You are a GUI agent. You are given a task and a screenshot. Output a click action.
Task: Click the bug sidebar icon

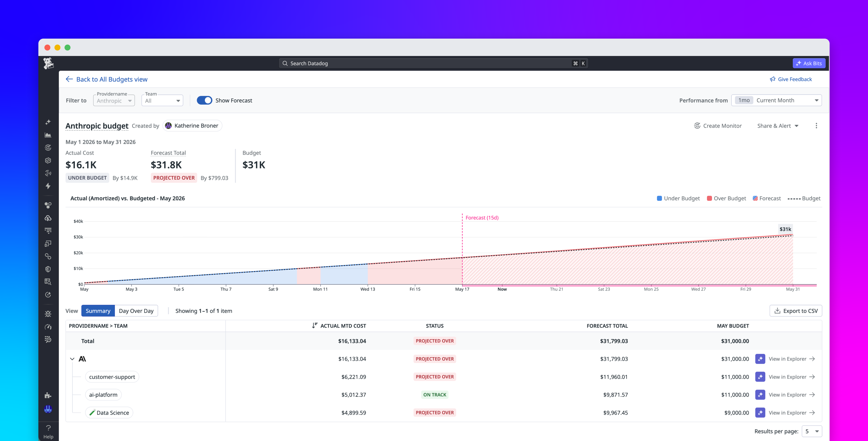pyautogui.click(x=48, y=314)
